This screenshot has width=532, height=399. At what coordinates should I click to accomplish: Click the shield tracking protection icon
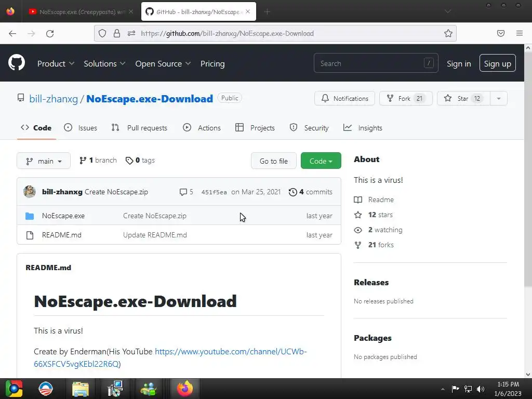(102, 33)
